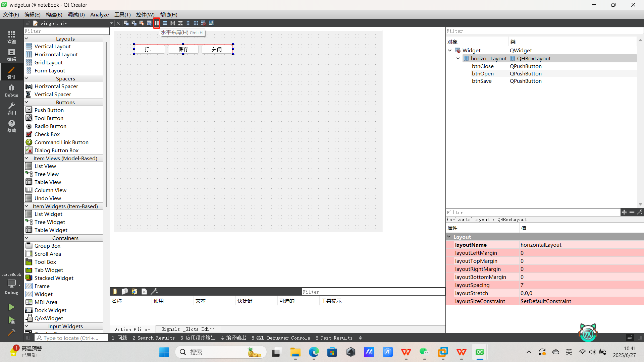The width and height of the screenshot is (644, 362).
Task: Toggle the output pane progress details button
Action: click(x=630, y=338)
